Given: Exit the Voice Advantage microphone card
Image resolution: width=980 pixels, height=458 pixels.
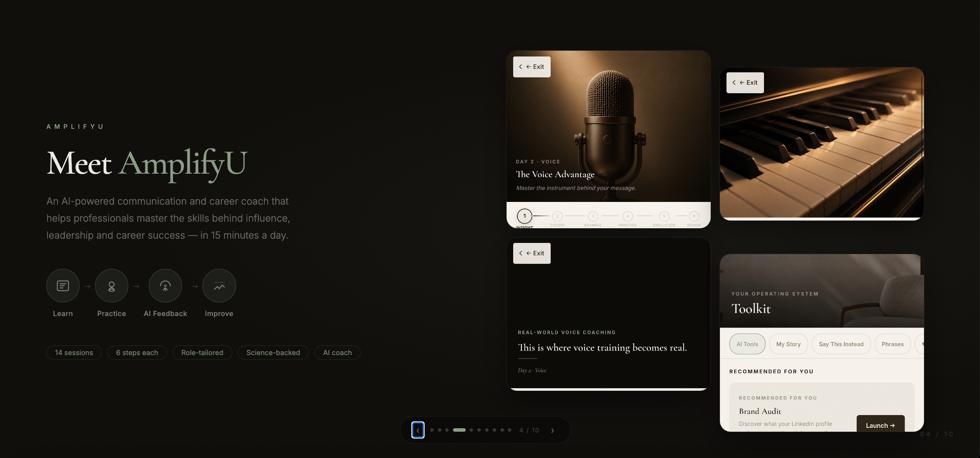Looking at the screenshot, I should 532,67.
